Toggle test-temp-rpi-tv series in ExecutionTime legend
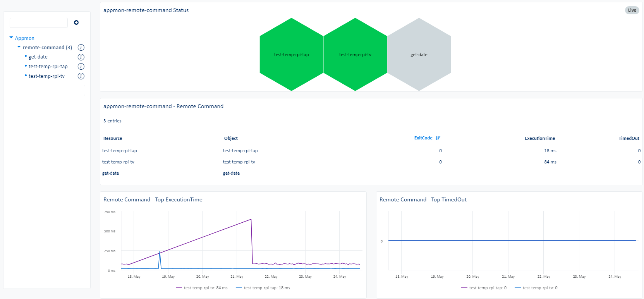 201,288
